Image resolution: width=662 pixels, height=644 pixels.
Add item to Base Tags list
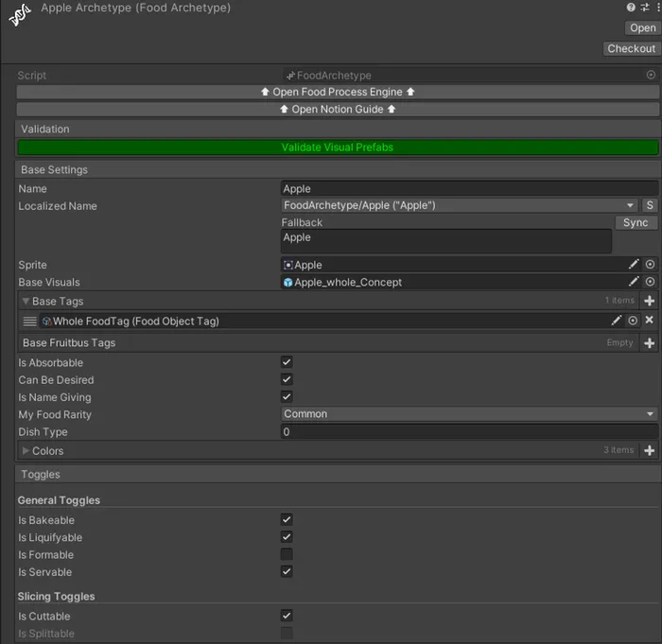pos(650,301)
